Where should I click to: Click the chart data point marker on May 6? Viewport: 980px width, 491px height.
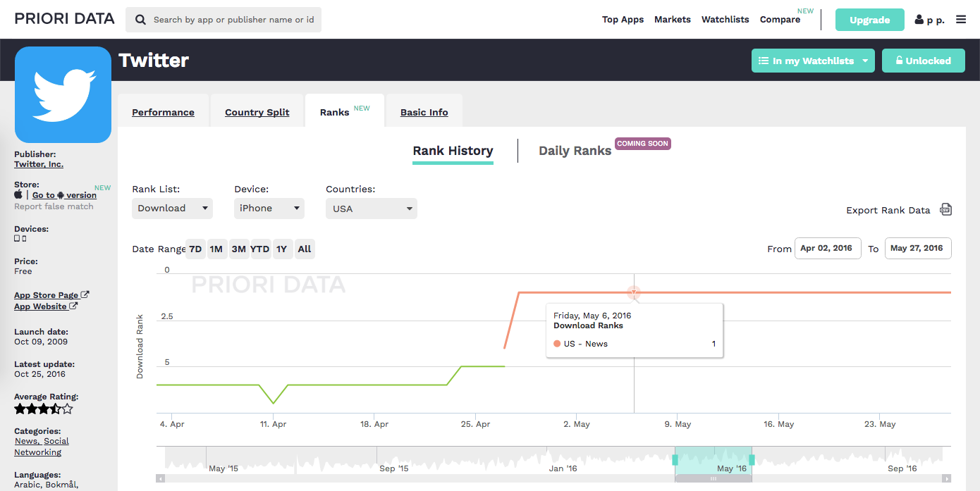tap(634, 292)
